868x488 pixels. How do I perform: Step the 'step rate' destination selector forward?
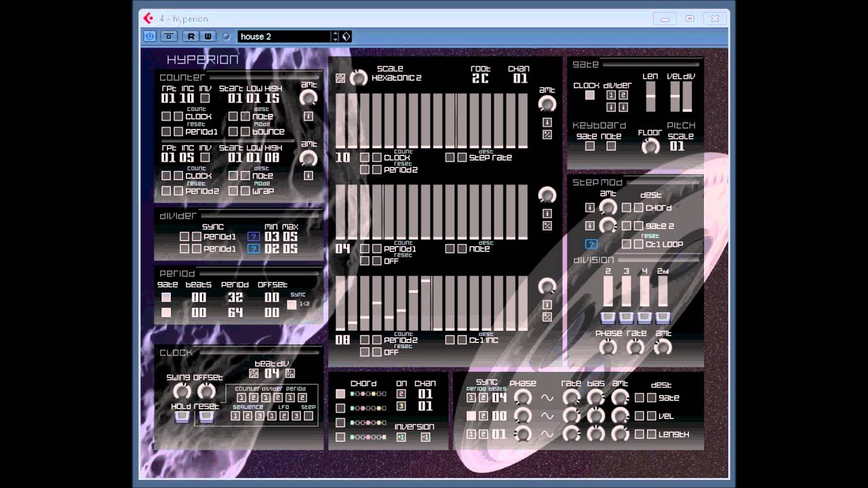[462, 157]
